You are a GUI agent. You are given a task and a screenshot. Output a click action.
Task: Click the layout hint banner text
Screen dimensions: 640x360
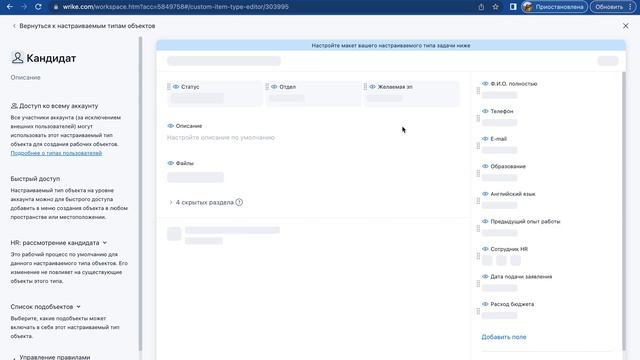391,45
